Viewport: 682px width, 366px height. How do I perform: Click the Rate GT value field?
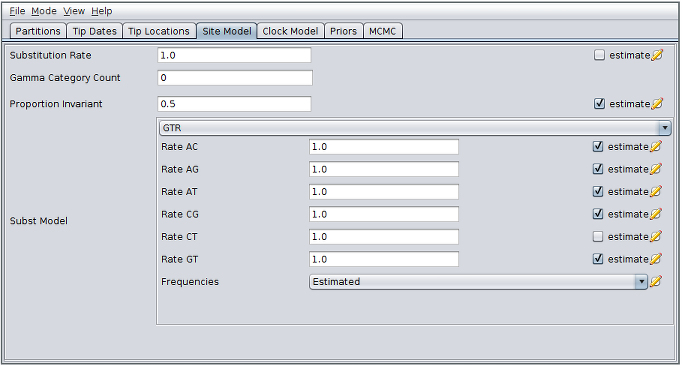point(384,259)
